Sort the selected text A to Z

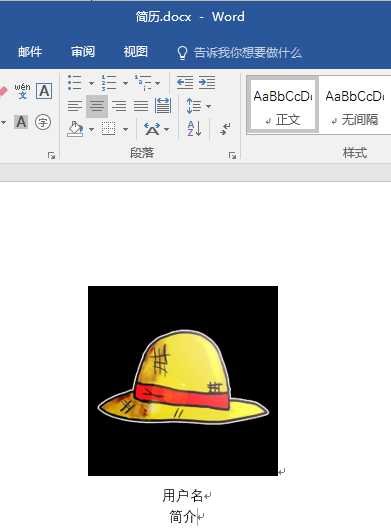[194, 129]
